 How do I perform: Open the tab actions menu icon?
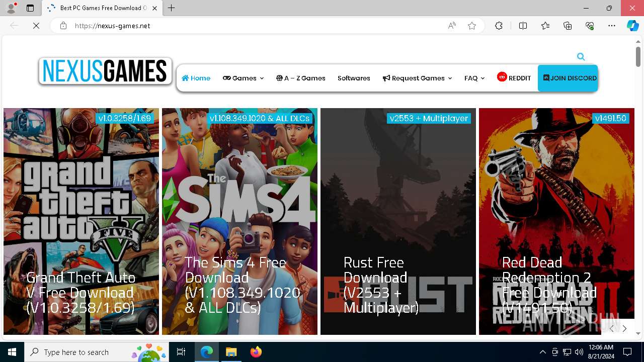click(30, 8)
